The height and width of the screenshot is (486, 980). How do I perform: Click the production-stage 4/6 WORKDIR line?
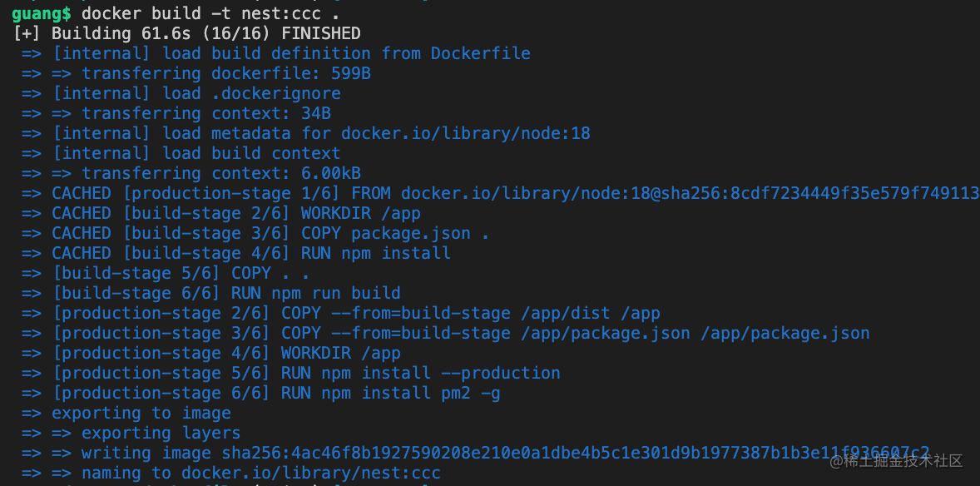[x=211, y=354]
